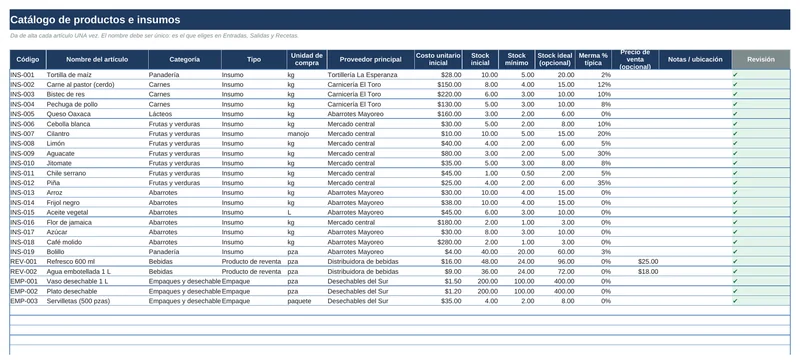Click the 'Servilletas (500 pzas)' cell
800x364 pixels.
click(x=97, y=301)
